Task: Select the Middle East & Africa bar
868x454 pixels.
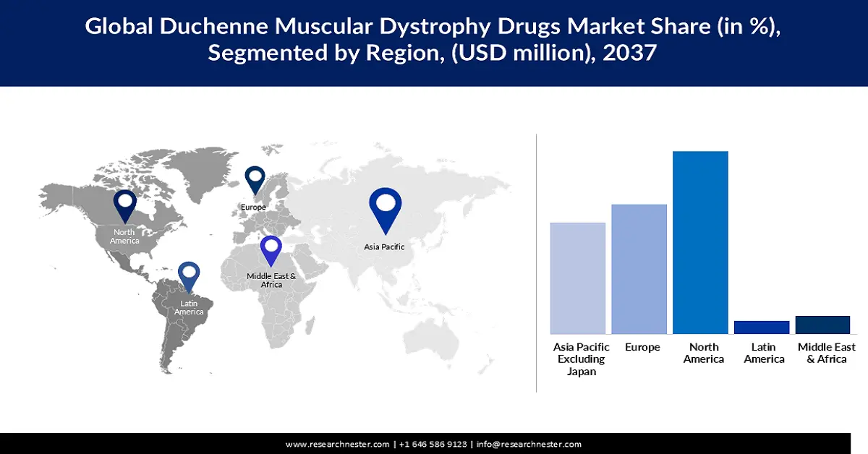Action: [822, 324]
